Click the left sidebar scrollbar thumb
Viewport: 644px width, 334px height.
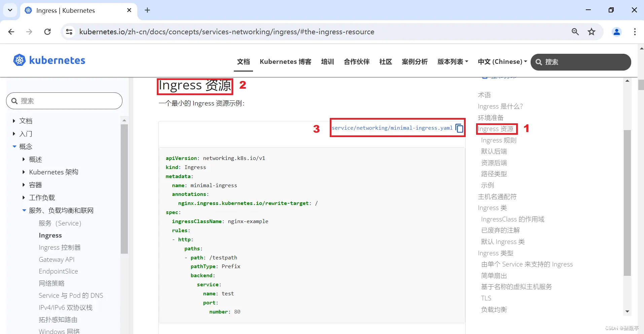[x=124, y=189]
